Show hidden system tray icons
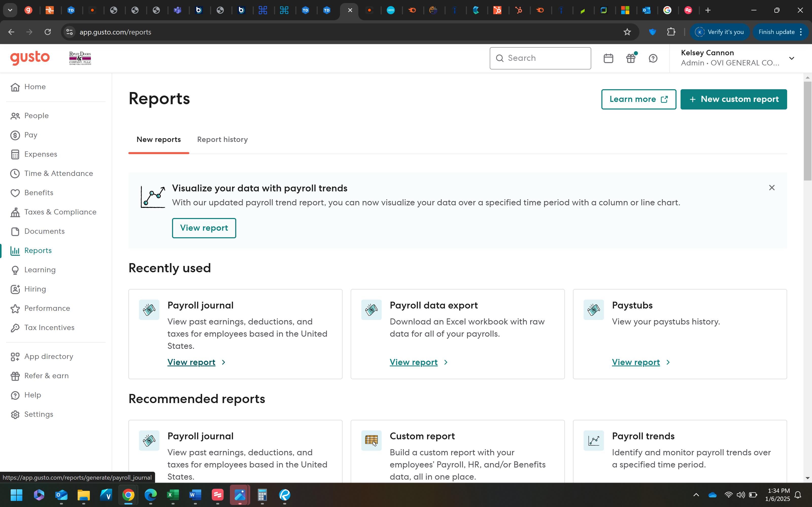 (x=696, y=495)
